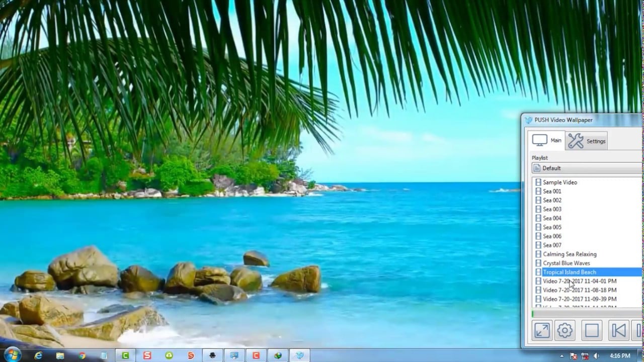Click the Stop playback icon

pos(592,330)
